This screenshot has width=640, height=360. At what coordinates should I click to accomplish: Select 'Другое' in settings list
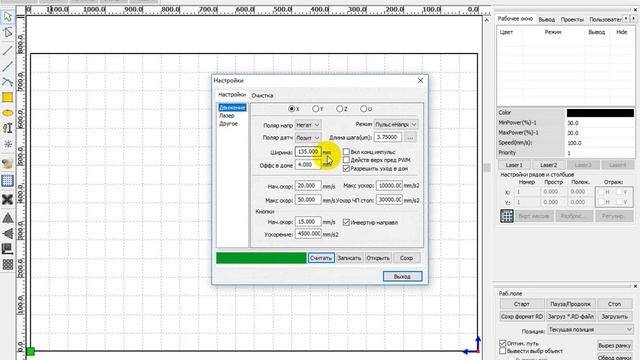click(x=229, y=124)
